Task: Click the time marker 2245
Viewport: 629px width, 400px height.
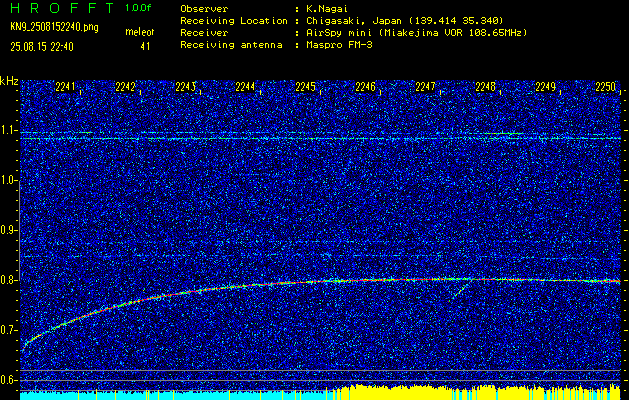Action: pos(305,87)
